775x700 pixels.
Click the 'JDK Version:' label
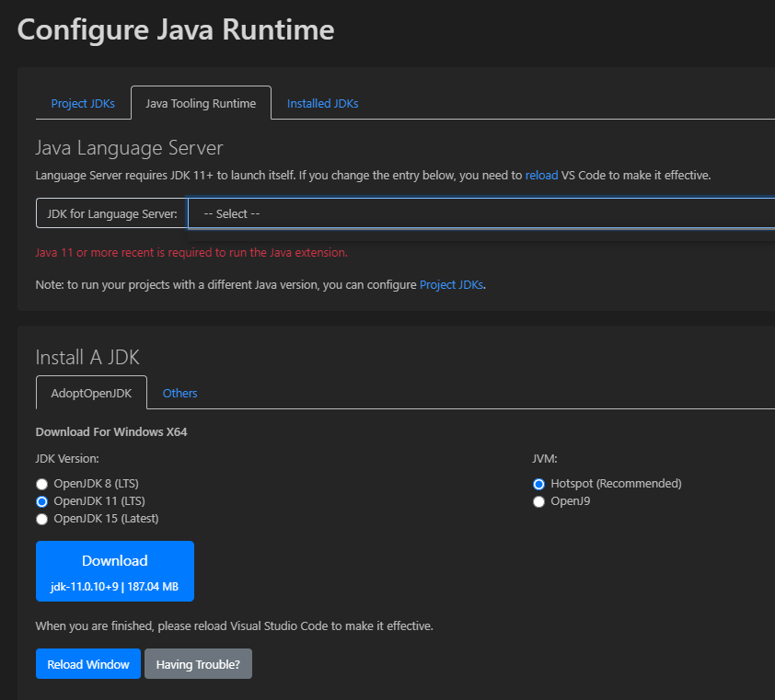(67, 458)
